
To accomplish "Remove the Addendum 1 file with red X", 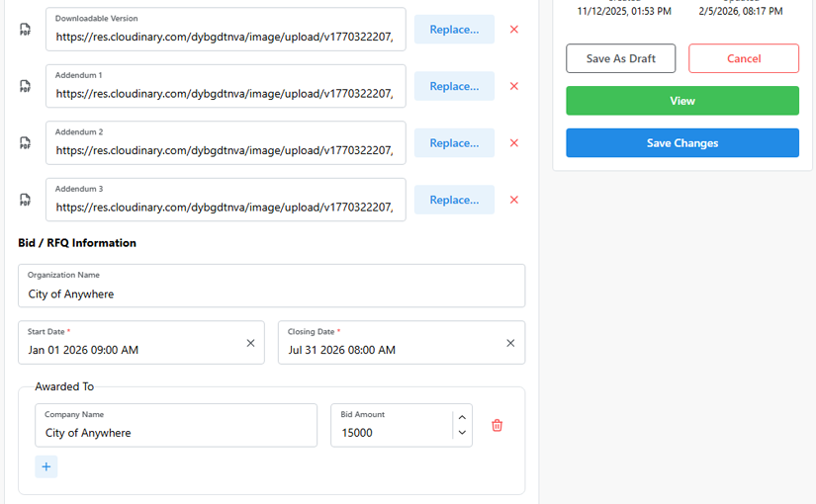I will point(514,86).
